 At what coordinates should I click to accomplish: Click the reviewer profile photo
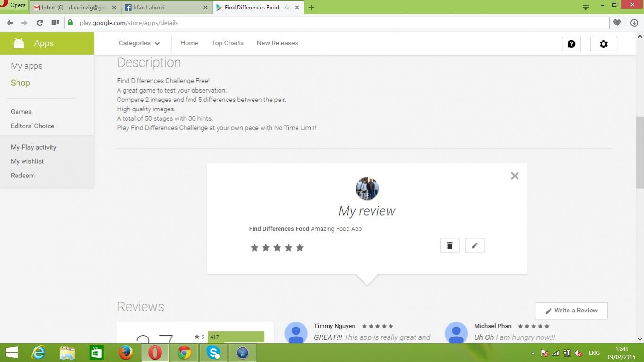(367, 189)
